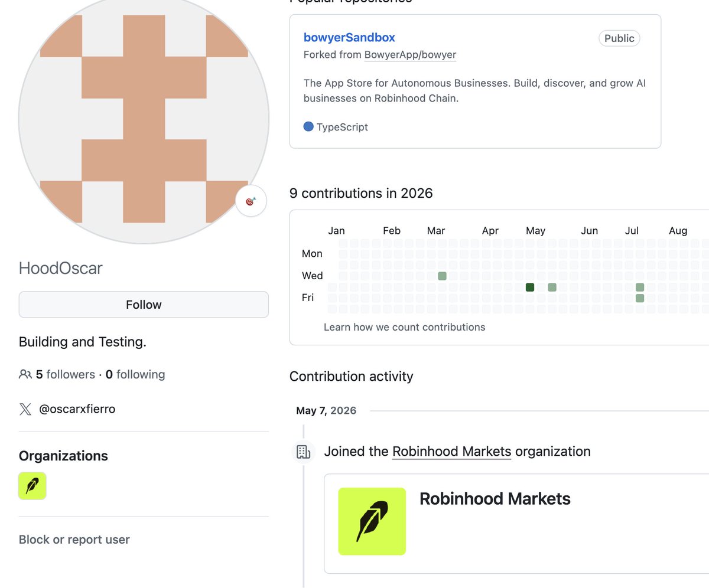The image size is (709, 588).
Task: Click the TypeScript language color dot
Action: (308, 126)
